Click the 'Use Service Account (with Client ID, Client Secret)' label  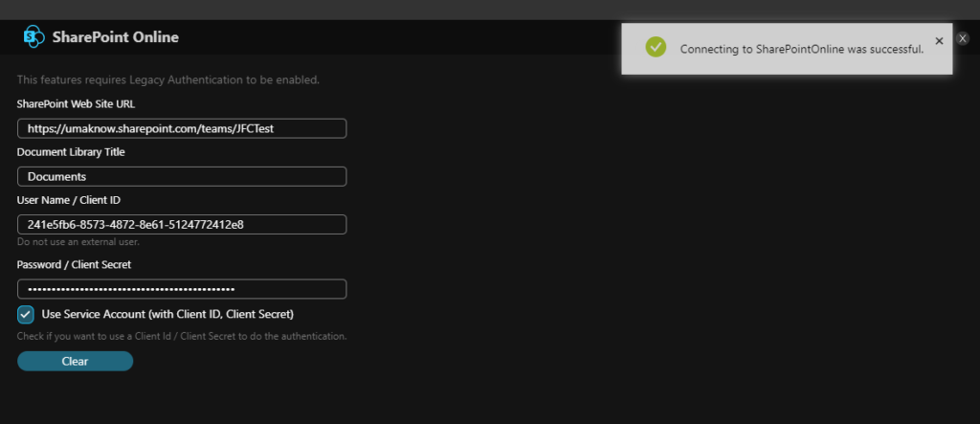click(x=167, y=314)
